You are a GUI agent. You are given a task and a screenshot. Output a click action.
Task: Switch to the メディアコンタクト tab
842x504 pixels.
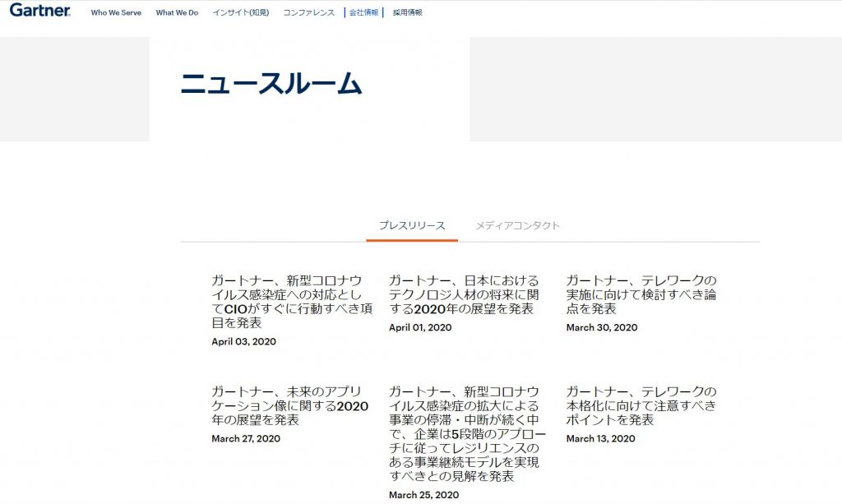point(518,226)
